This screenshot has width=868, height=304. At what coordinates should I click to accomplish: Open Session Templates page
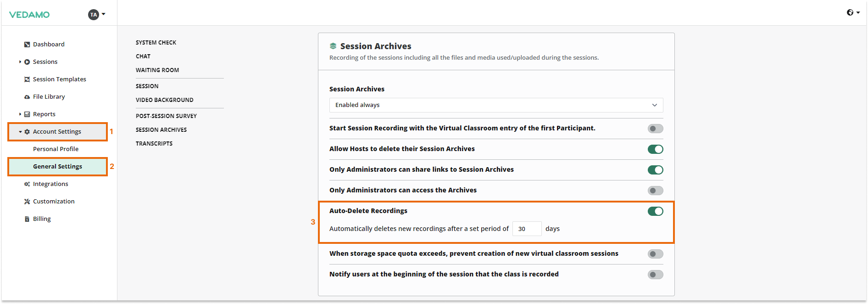(x=60, y=79)
